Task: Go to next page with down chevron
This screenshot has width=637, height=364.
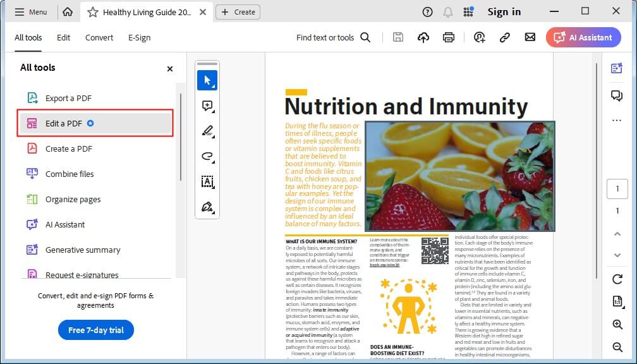Action: coord(617,255)
